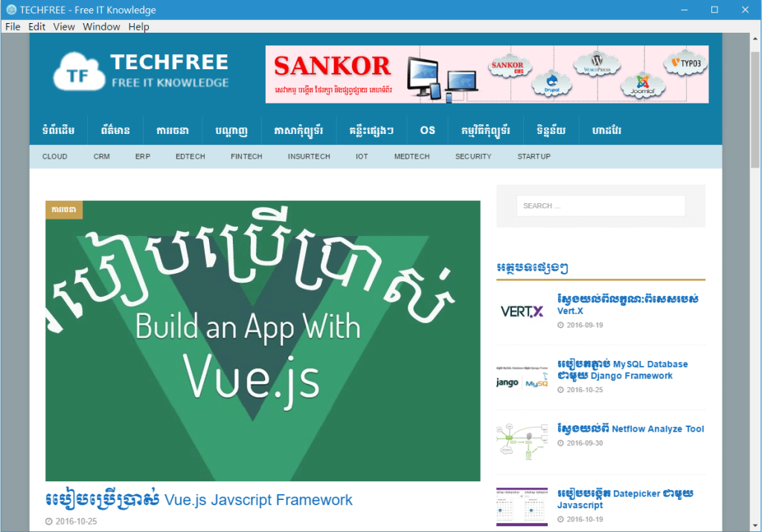Open the INSURTECH category link

coord(309,156)
